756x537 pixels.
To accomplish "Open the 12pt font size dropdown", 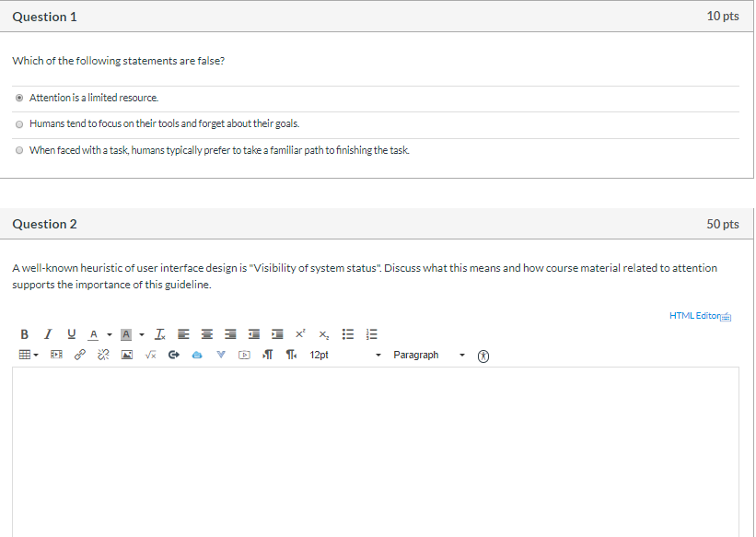I will click(x=345, y=355).
